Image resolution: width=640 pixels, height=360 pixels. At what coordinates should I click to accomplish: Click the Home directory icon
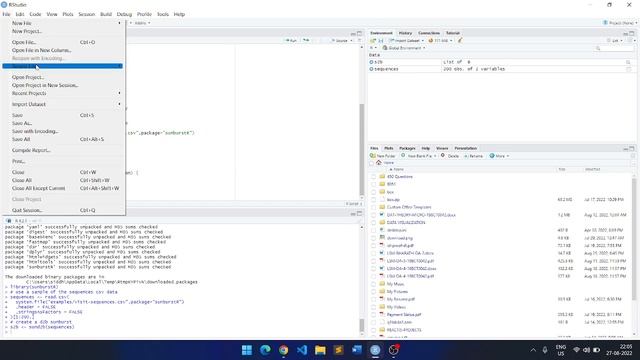click(x=379, y=162)
